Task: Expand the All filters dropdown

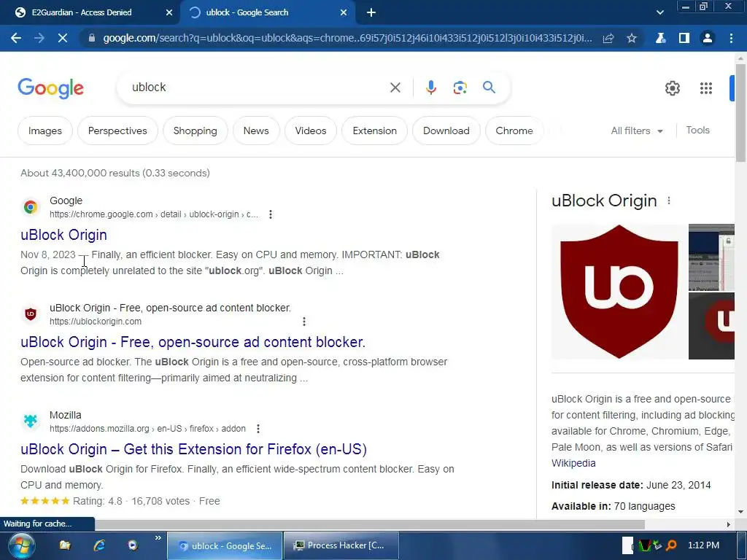Action: click(x=637, y=131)
